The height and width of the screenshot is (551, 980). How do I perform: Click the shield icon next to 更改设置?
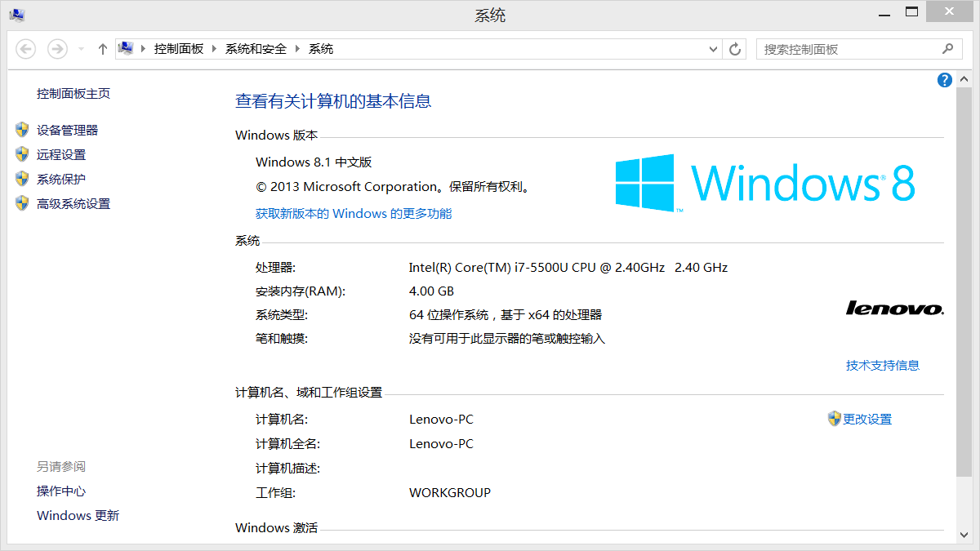[x=834, y=419]
